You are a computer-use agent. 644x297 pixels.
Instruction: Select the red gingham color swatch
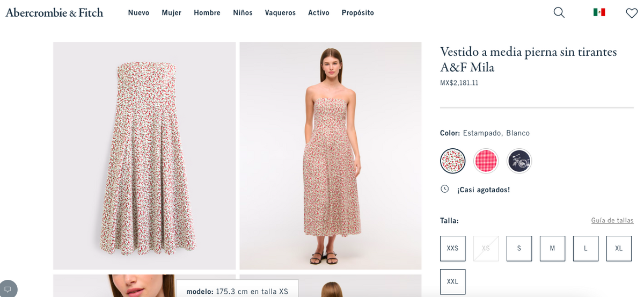tap(486, 161)
